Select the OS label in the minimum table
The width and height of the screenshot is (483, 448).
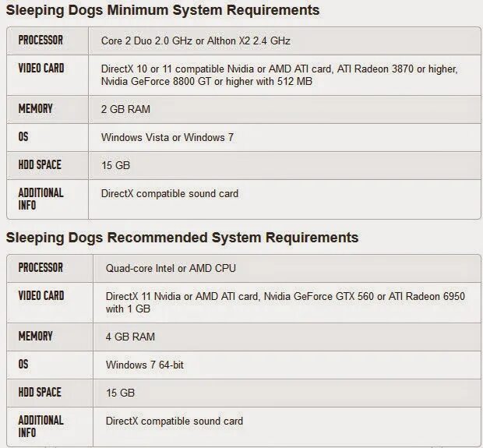coord(23,136)
